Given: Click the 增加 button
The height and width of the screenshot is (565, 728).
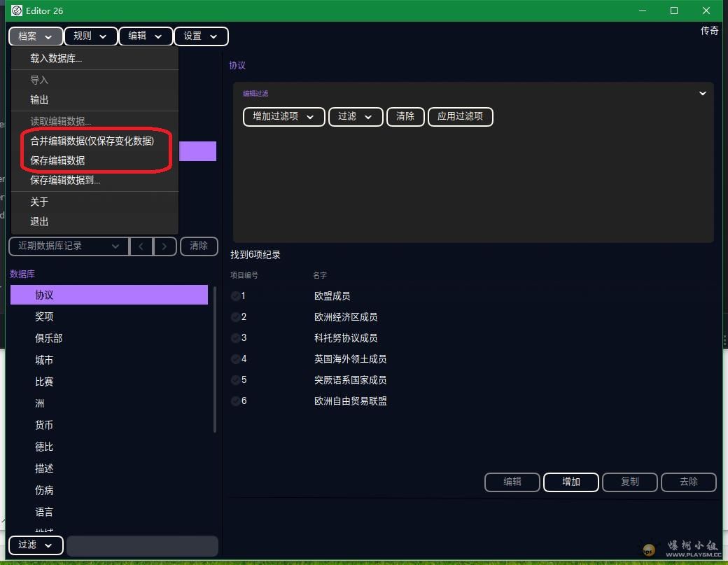Looking at the screenshot, I should [x=570, y=482].
